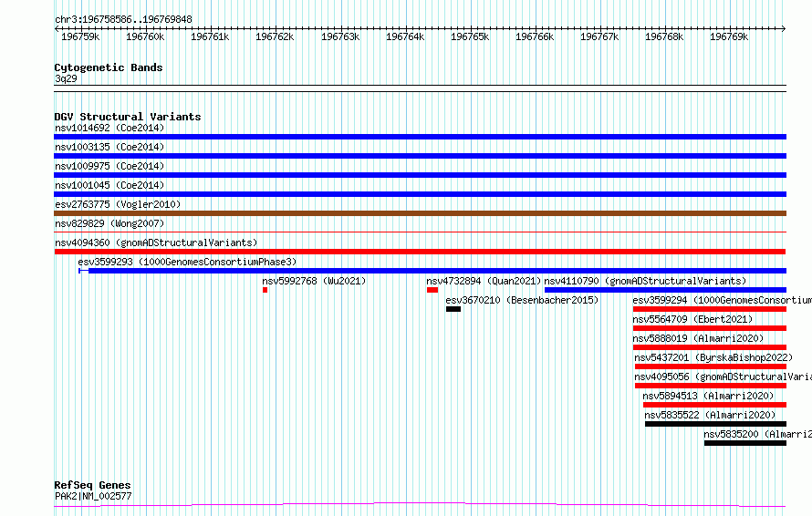
Task: Click the 3q29 cytogenetic band label
Action: coord(66,78)
